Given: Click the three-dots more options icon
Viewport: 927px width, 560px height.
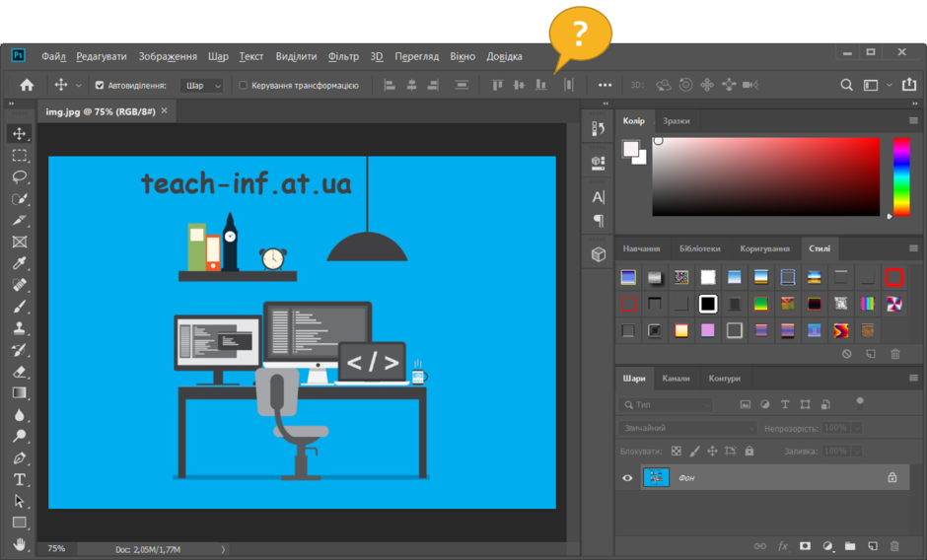Looking at the screenshot, I should click(605, 85).
